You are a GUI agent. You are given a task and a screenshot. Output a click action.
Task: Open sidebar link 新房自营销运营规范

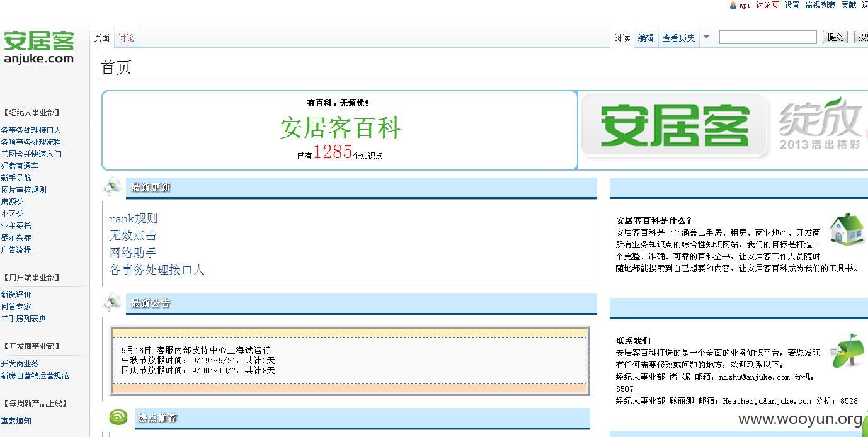35,376
